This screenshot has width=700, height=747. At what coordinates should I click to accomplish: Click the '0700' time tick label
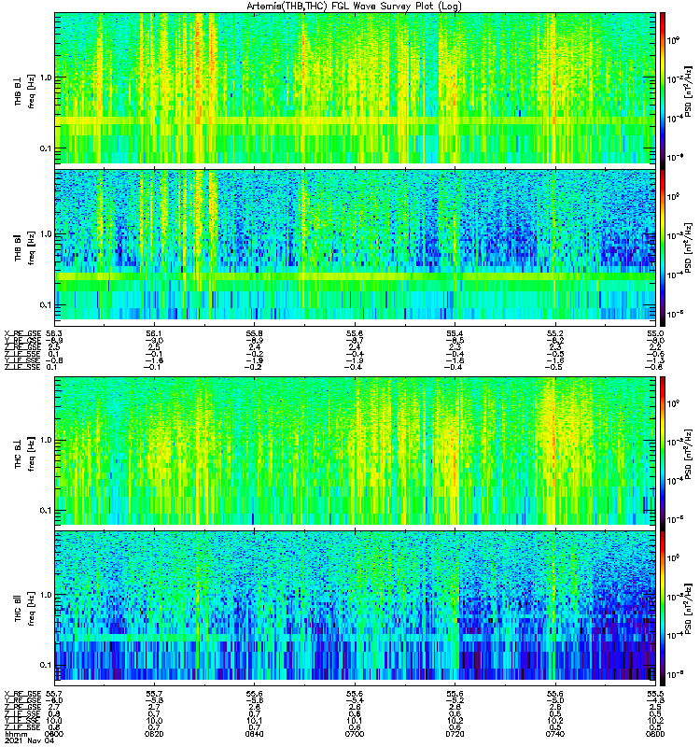point(355,734)
